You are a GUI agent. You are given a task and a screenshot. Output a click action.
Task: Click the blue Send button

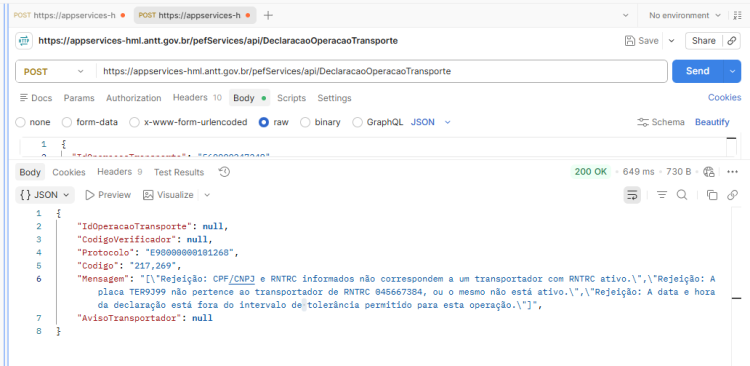(697, 71)
